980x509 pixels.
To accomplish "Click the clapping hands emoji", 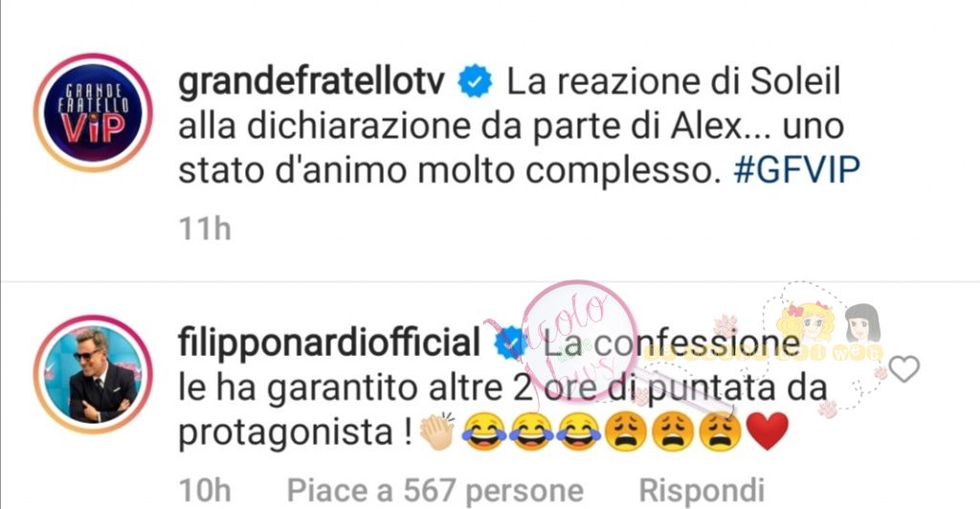I will tap(436, 432).
